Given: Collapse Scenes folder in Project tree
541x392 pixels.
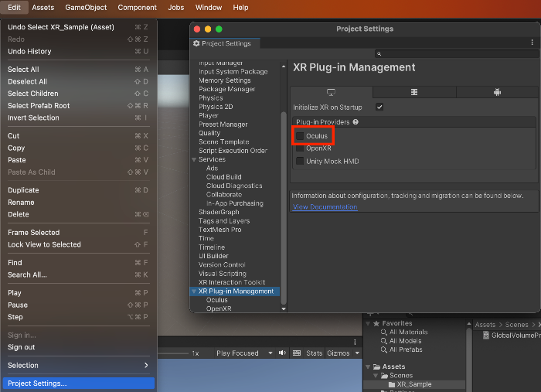Looking at the screenshot, I should click(x=376, y=376).
